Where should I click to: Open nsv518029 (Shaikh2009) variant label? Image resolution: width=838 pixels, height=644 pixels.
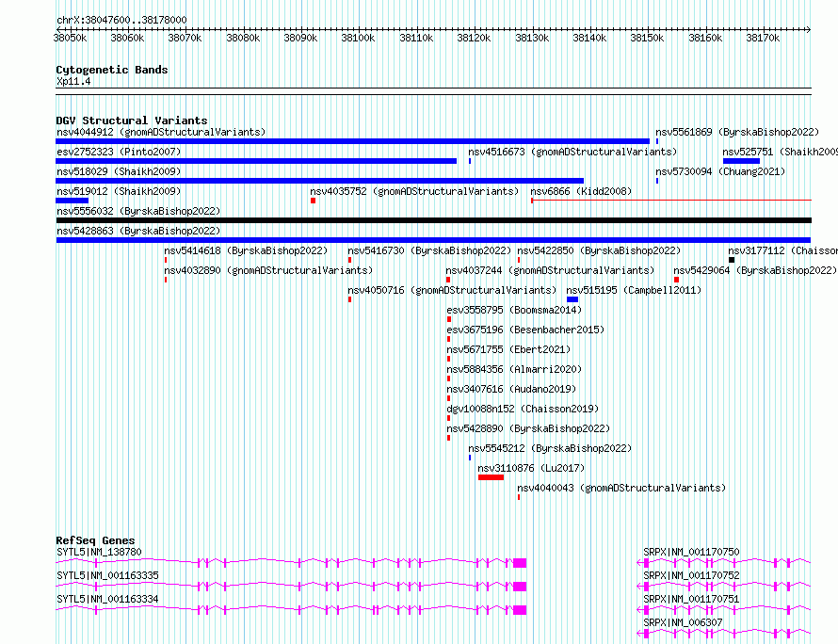(x=119, y=171)
